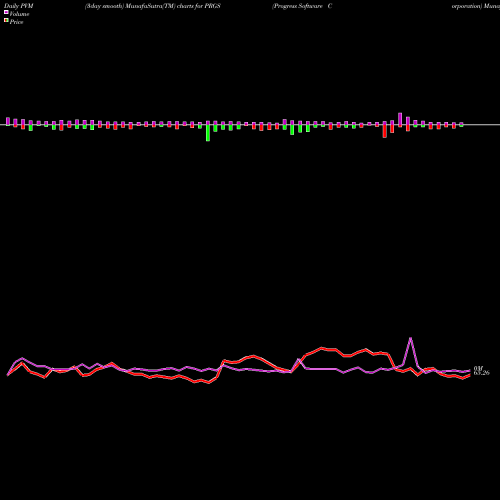Click the Price legend swatch
500x500 pixels.
(x=6, y=20)
